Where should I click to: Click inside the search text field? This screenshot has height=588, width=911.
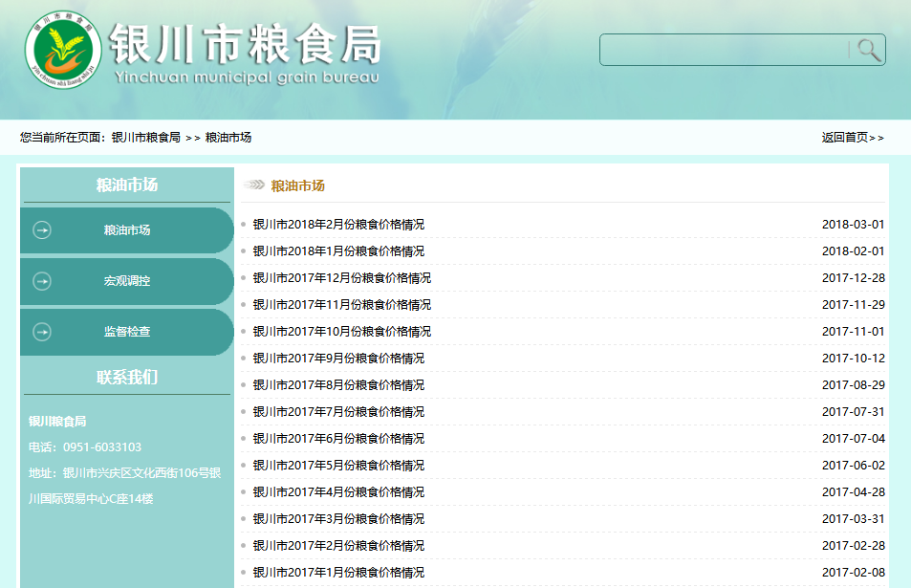[724, 50]
